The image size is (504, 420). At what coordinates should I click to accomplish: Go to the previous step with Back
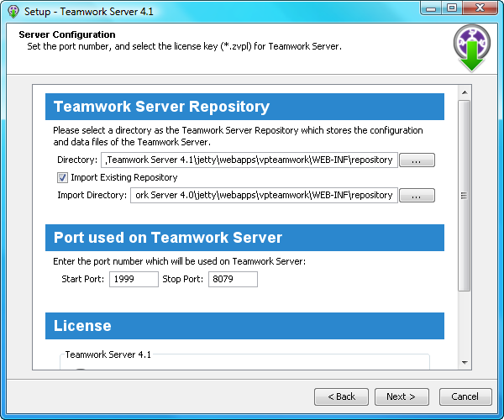tap(341, 396)
